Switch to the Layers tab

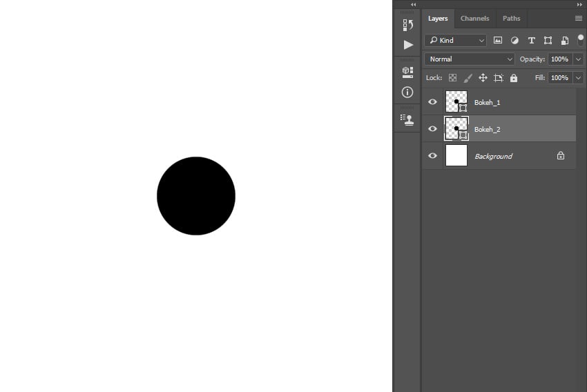[x=438, y=19]
